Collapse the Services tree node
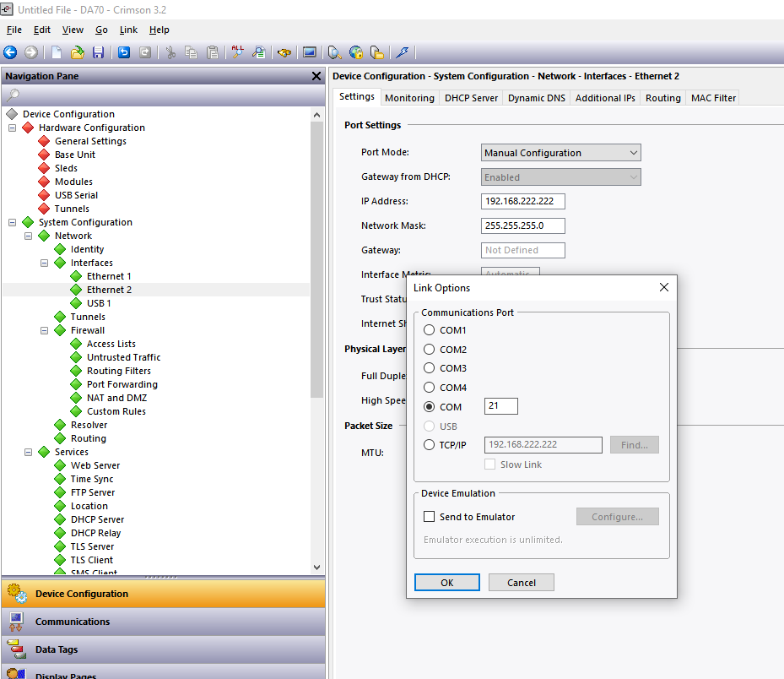 28,452
